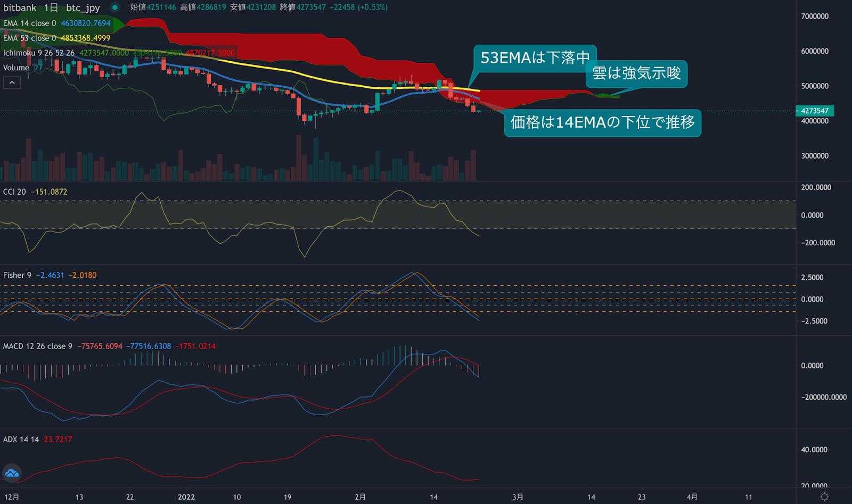This screenshot has width=852, height=504.
Task: Click the 2022 label on the time axis
Action: pos(186,497)
